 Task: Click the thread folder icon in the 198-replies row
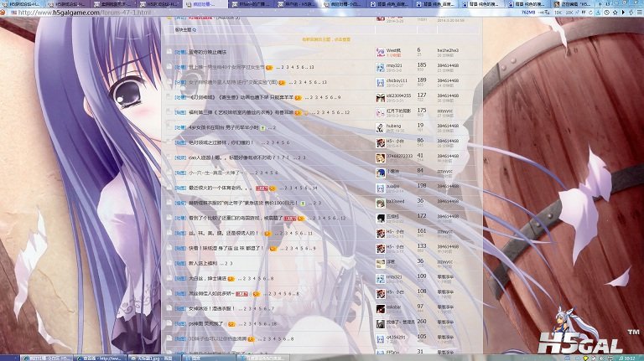point(169,188)
